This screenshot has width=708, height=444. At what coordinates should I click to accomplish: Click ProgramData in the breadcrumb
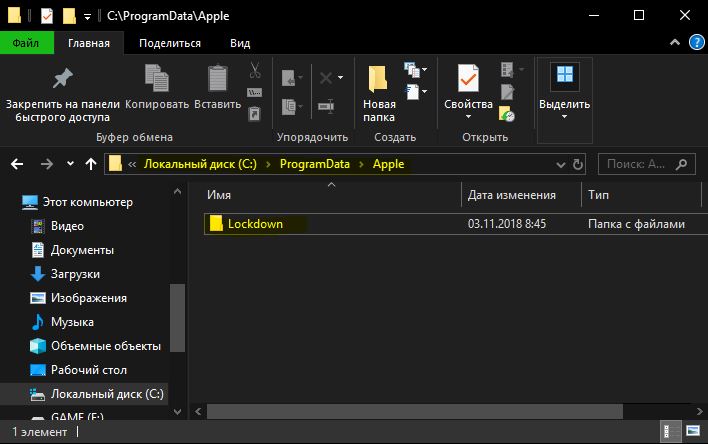[x=315, y=164]
